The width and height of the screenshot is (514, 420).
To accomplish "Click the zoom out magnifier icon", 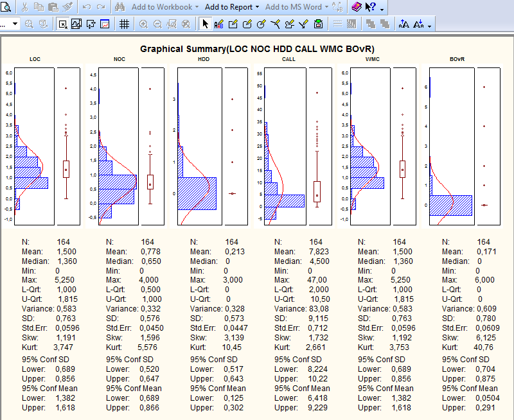I will coord(157,24).
